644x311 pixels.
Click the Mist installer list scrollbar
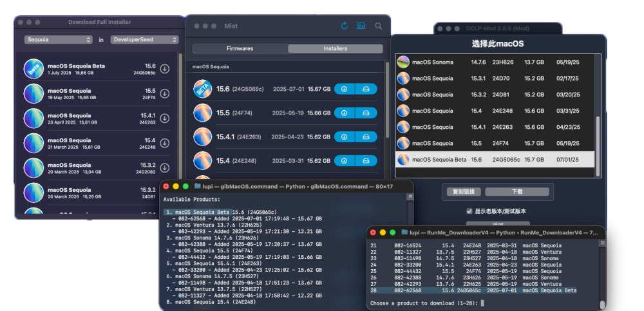click(386, 100)
